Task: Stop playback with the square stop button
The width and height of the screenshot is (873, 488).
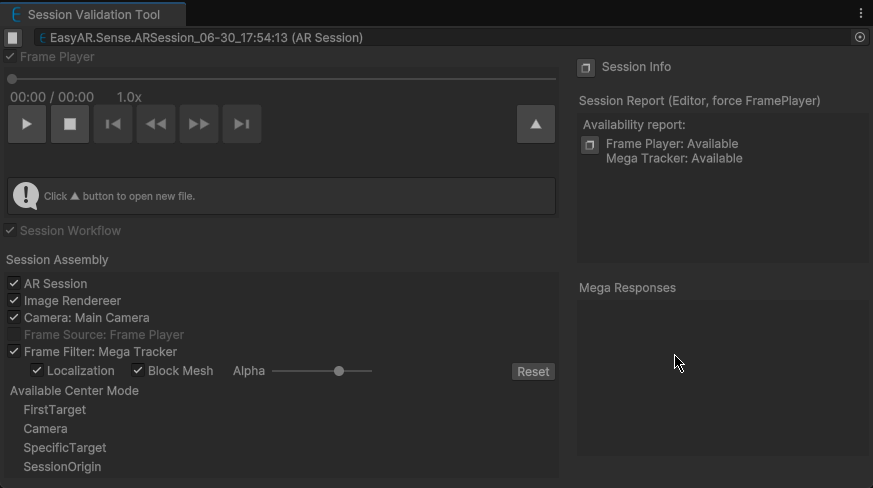Action: pyautogui.click(x=70, y=124)
